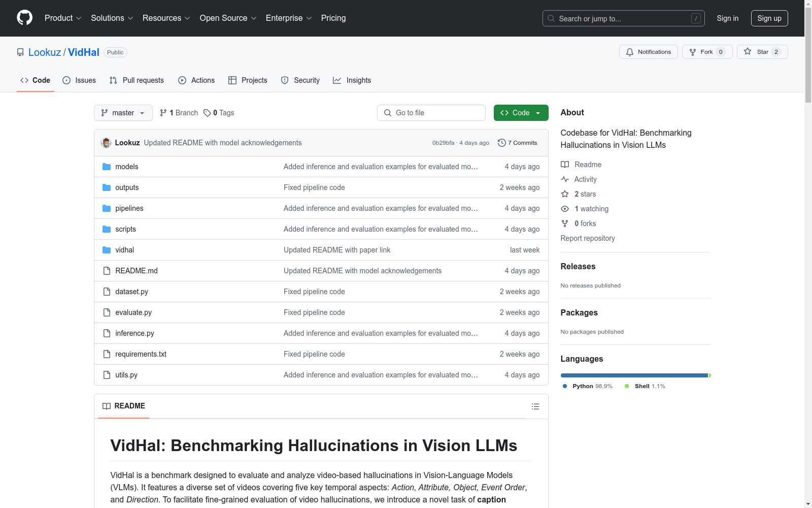The width and height of the screenshot is (812, 508).
Task: Open the outputs folder
Action: coord(127,187)
